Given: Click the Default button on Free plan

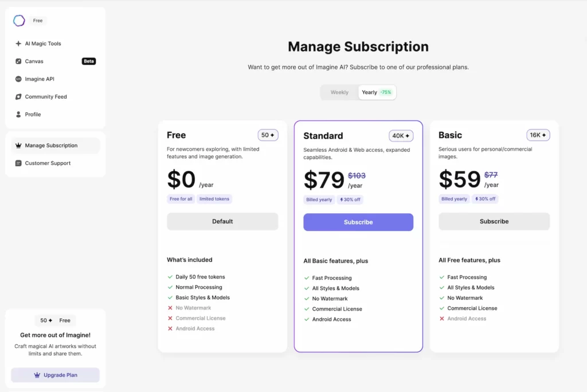Looking at the screenshot, I should 222,222.
